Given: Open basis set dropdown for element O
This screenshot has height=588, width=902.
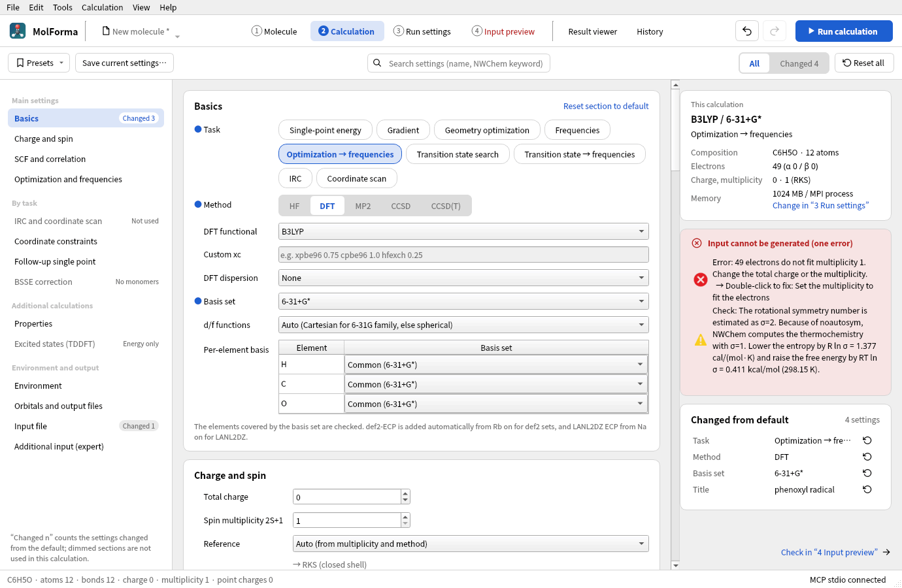Looking at the screenshot, I should pos(496,404).
